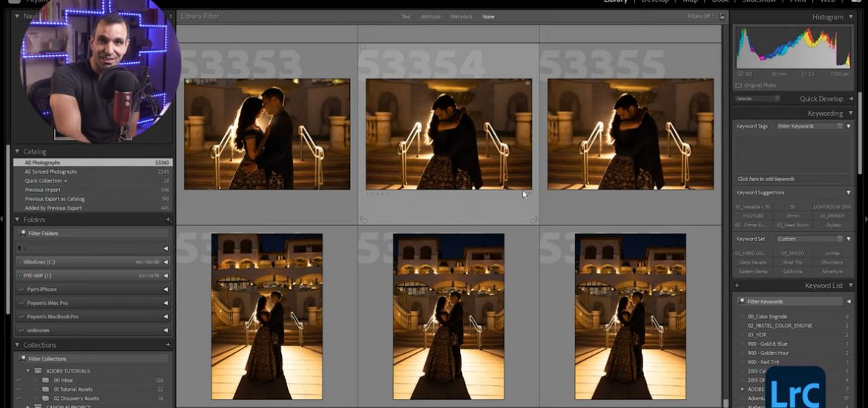Collapse the Keyword Tags section triangle
The width and height of the screenshot is (868, 408).
(x=849, y=126)
